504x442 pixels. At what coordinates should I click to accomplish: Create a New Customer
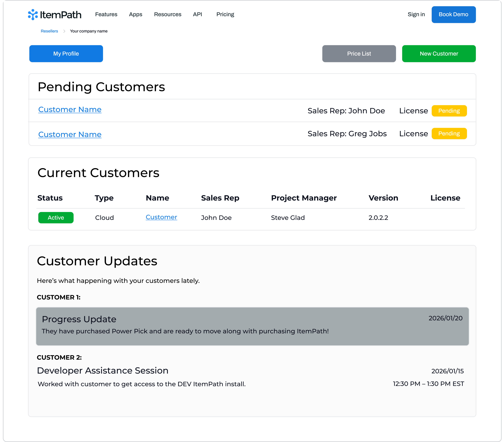click(x=439, y=54)
